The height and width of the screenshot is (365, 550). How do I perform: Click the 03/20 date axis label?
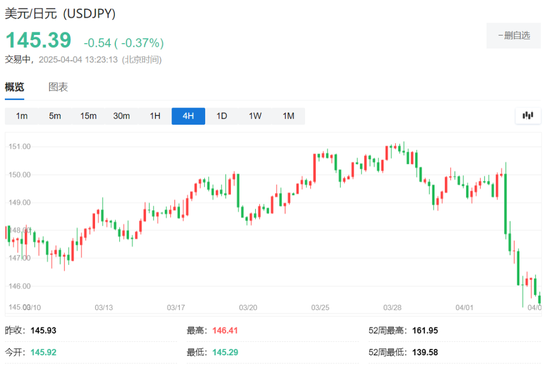248,308
